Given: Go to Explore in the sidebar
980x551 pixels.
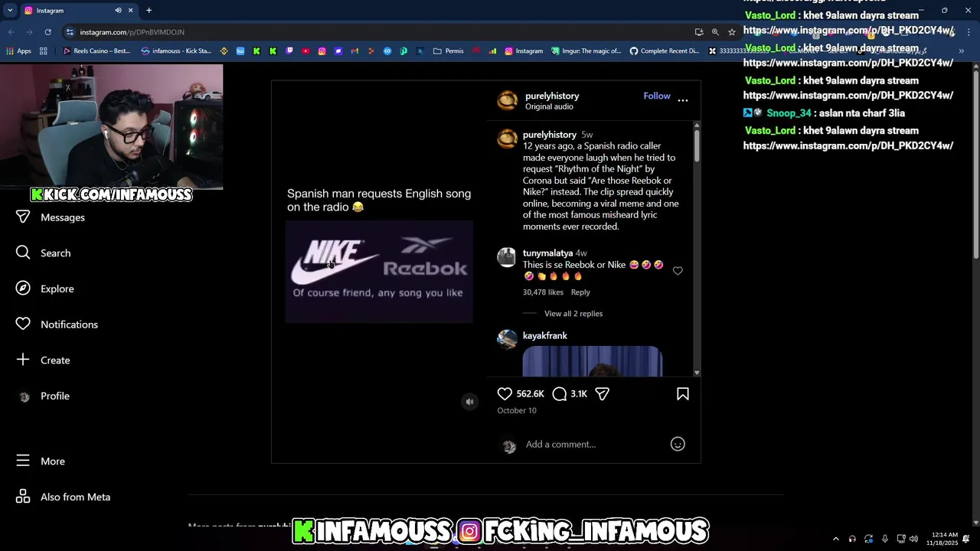Looking at the screenshot, I should pos(45,289).
